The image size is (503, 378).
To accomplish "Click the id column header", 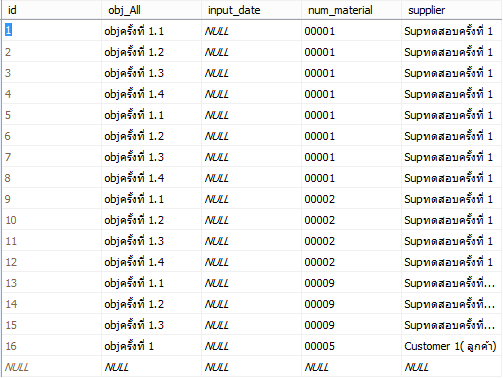I will click(x=52, y=10).
